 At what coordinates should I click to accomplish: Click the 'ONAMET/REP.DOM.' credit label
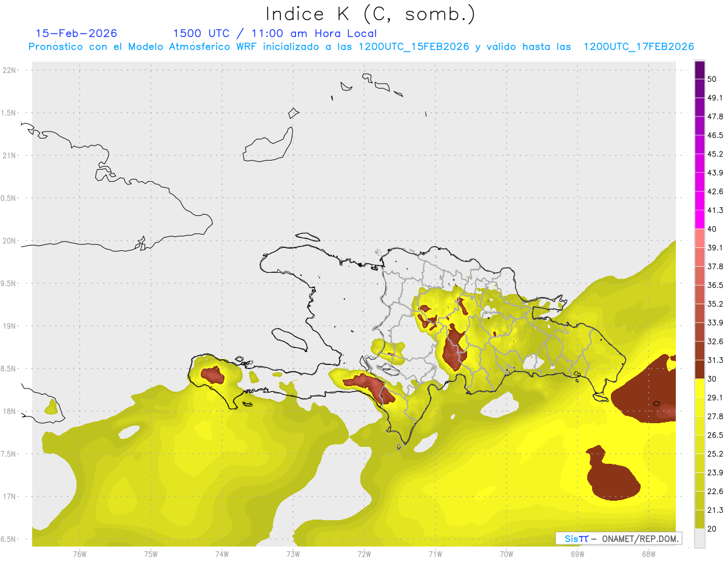point(640,538)
